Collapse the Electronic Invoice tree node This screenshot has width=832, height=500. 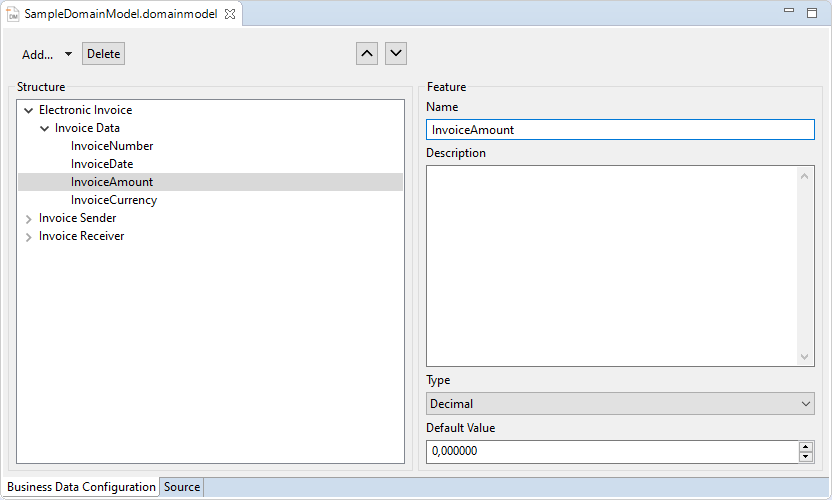pyautogui.click(x=28, y=110)
